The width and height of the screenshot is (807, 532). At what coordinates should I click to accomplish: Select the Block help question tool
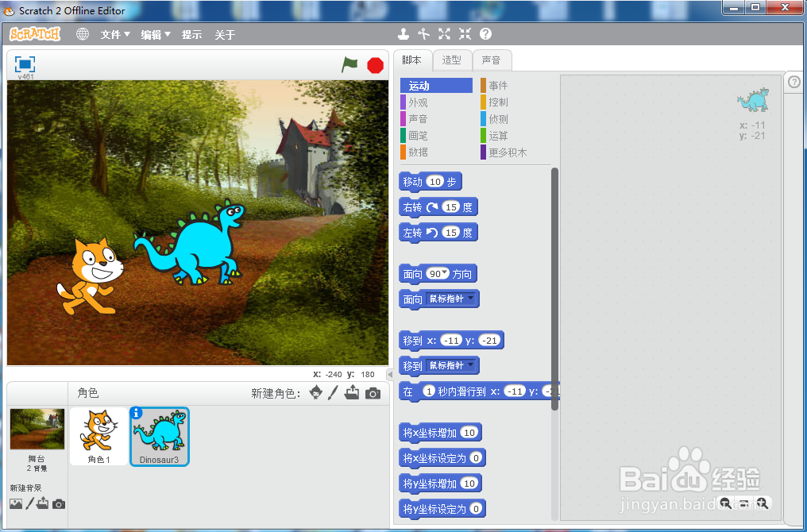pos(485,34)
